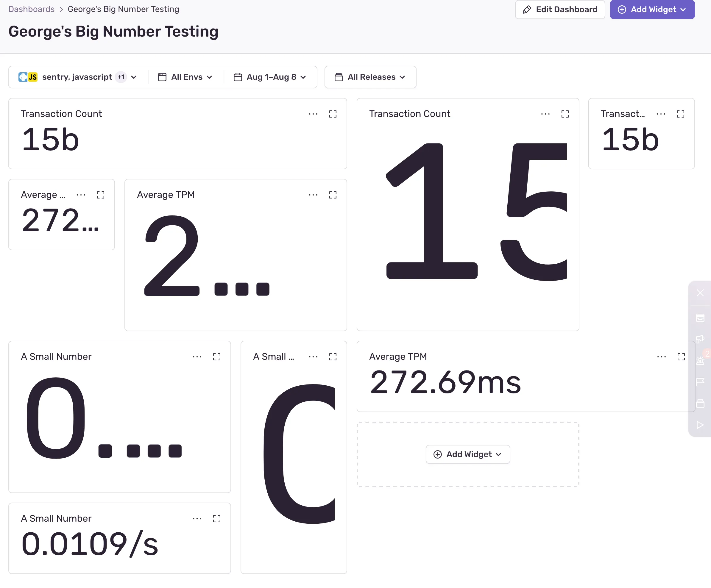Dismiss the floating sidebar with the X
The image size is (711, 588).
click(x=701, y=293)
